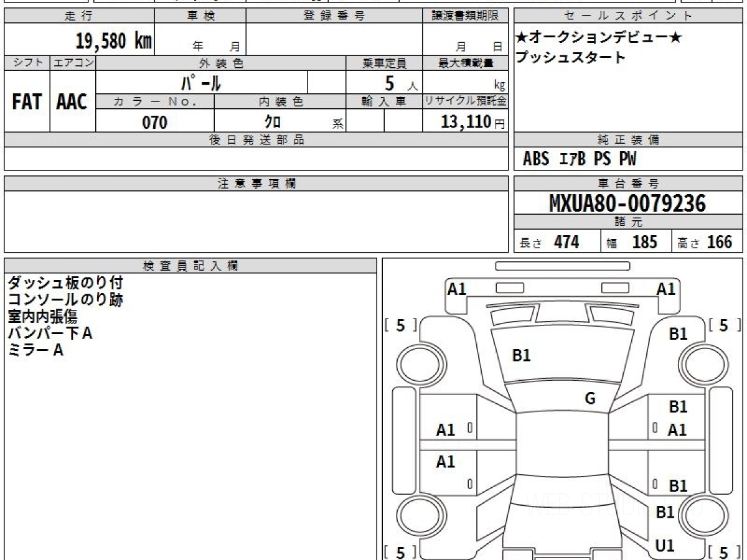Screen dimensions: 747x560
Task: Click the セールスポイント header
Action: [x=629, y=16]
